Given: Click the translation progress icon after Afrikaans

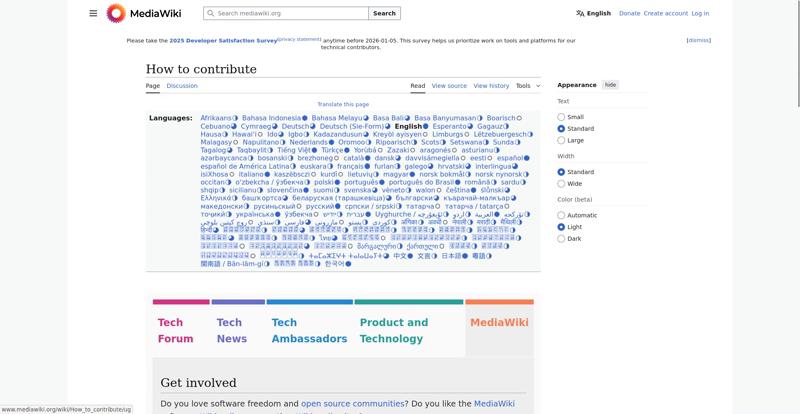Looking at the screenshot, I should pyautogui.click(x=235, y=118).
